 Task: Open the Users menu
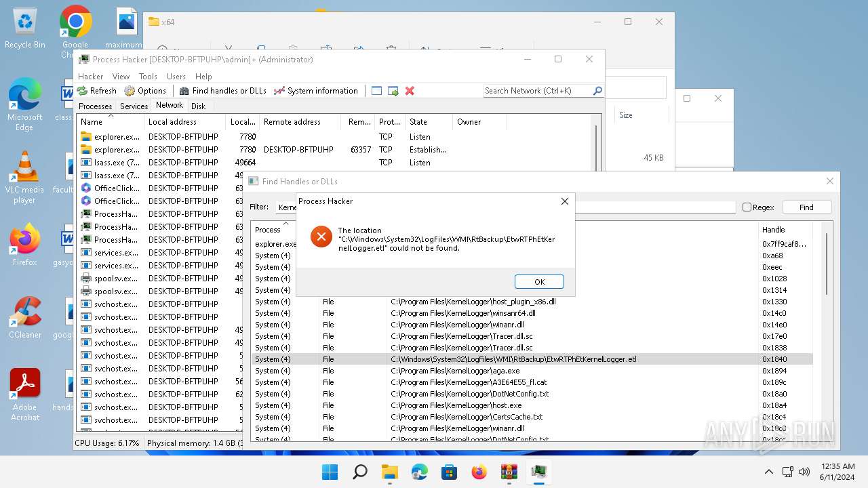(x=176, y=76)
